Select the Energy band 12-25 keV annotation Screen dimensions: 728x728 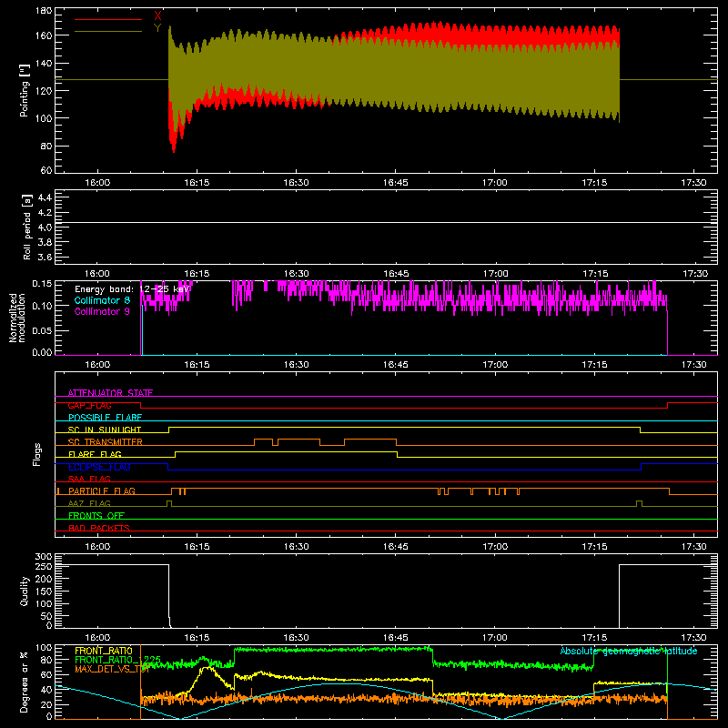132,289
